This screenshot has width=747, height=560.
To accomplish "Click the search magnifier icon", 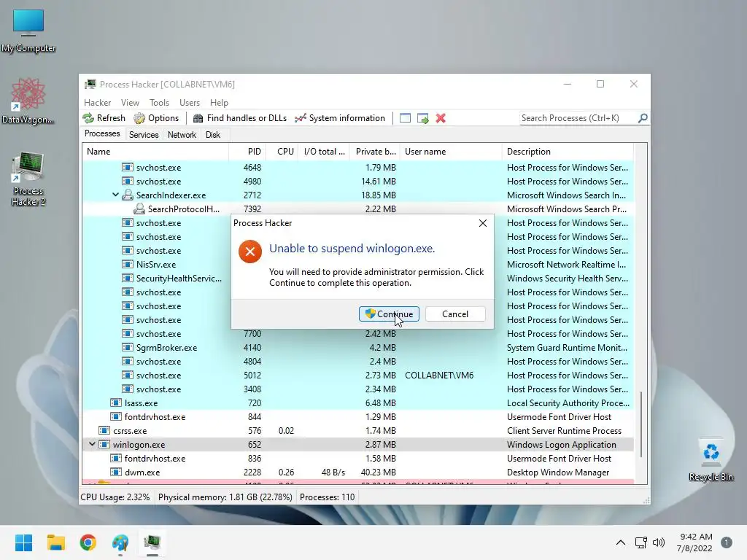I will pos(643,117).
